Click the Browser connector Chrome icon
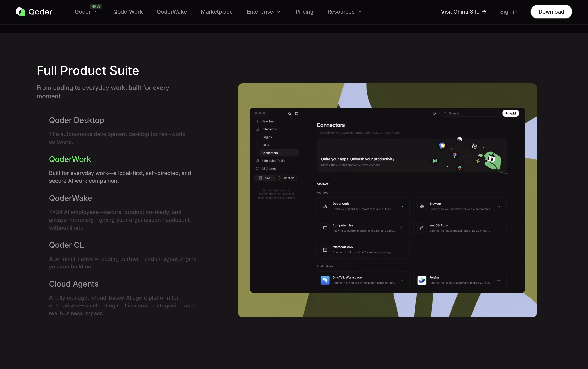The width and height of the screenshot is (588, 369). (422, 207)
